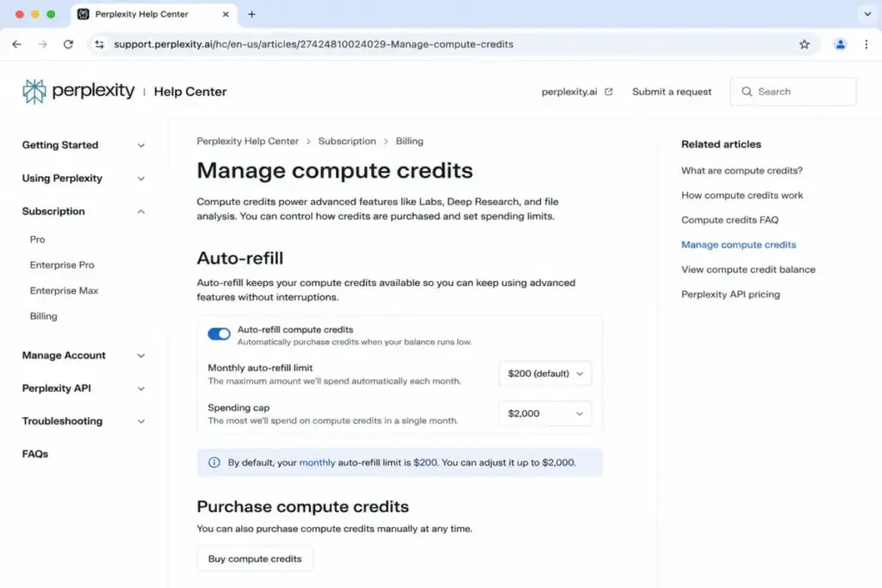The width and height of the screenshot is (882, 588).
Task: Toggle Auto-refill compute credits switch
Action: pyautogui.click(x=219, y=334)
